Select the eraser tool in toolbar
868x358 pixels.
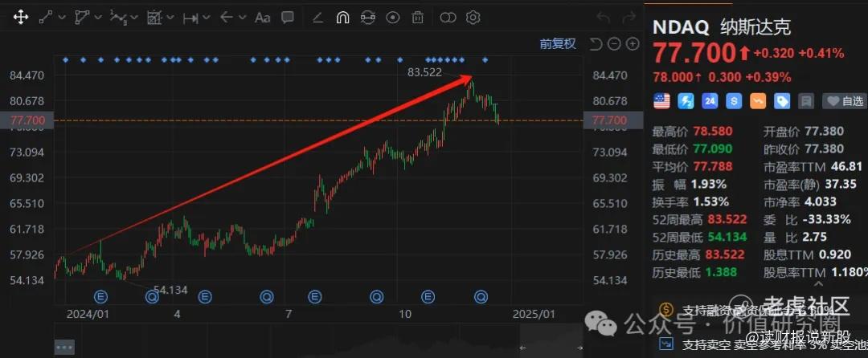point(317,18)
